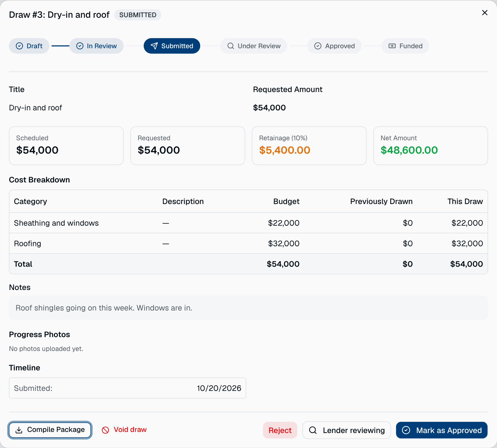Click the Requested Amount $54,000 value
The height and width of the screenshot is (448, 497).
click(269, 108)
